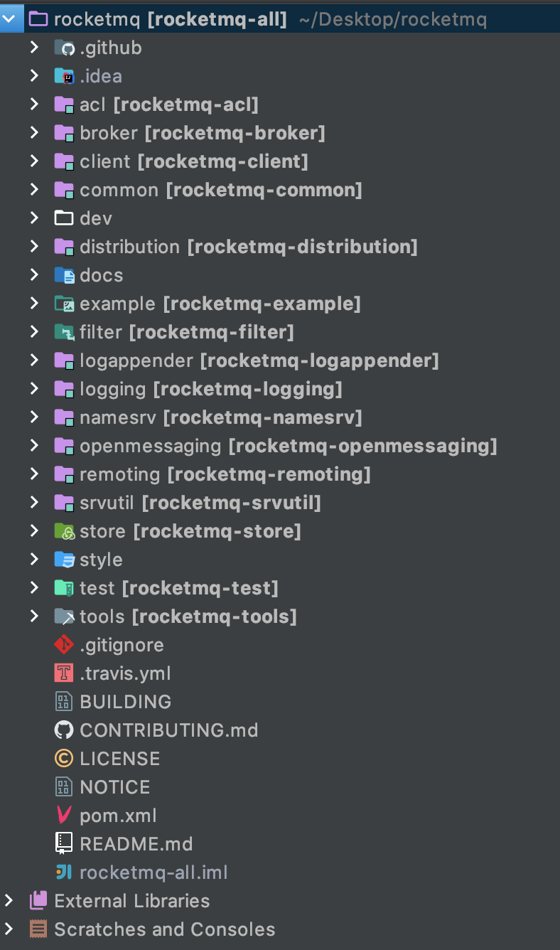Image resolution: width=560 pixels, height=950 pixels.
Task: Click the rocketmq-all.iml file icon
Action: (64, 872)
